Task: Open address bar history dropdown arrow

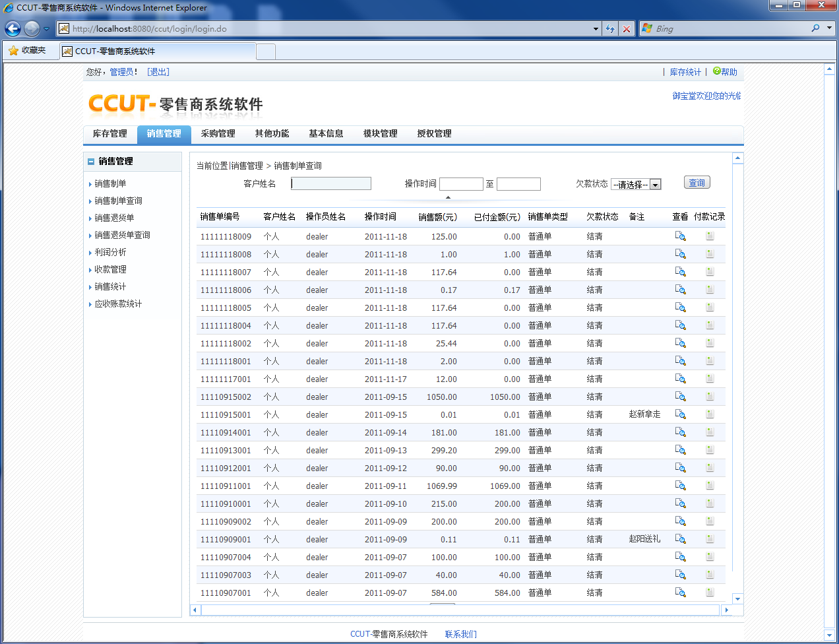Action: click(596, 29)
